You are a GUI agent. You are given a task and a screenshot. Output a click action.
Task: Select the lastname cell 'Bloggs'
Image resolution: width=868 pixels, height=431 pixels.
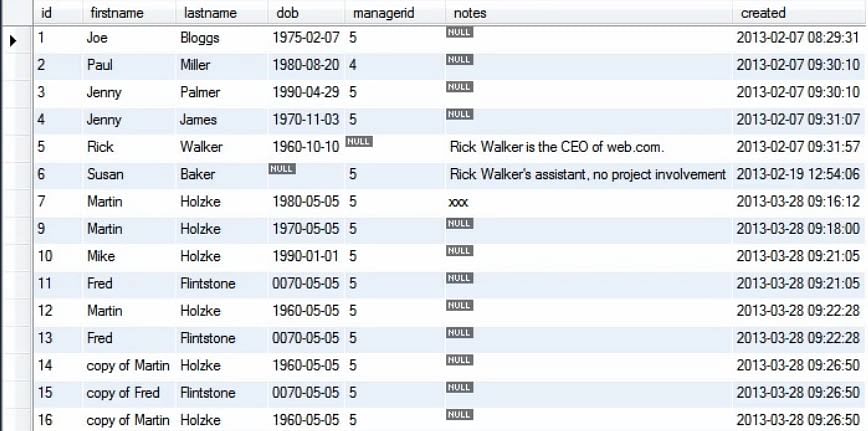pyautogui.click(x=200, y=38)
